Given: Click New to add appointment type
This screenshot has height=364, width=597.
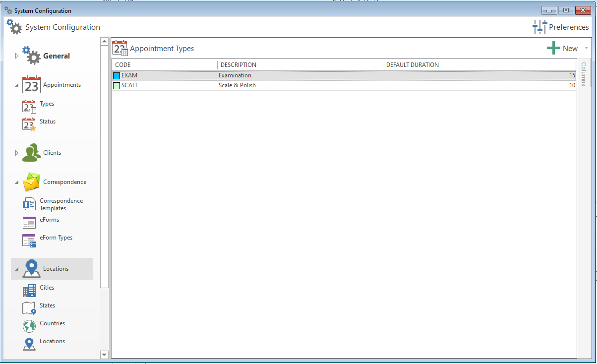Looking at the screenshot, I should coord(563,48).
